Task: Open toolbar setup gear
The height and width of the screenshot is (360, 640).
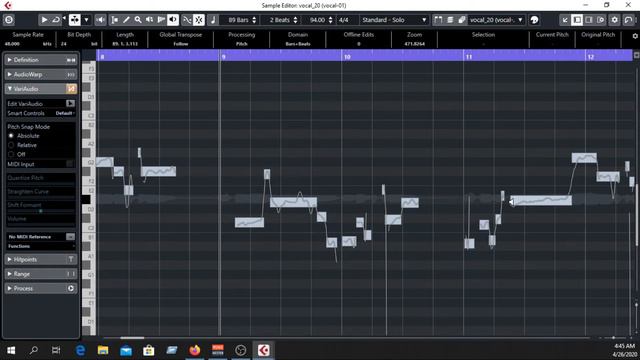Action: (615, 20)
